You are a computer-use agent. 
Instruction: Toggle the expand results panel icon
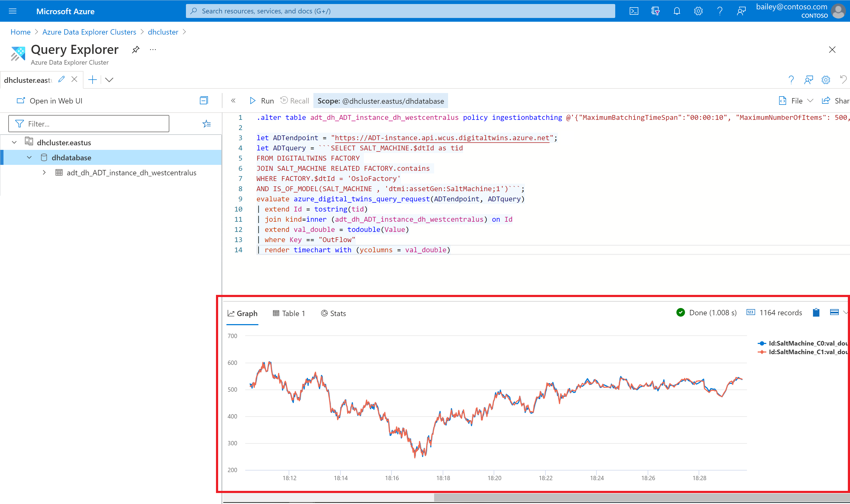(833, 312)
